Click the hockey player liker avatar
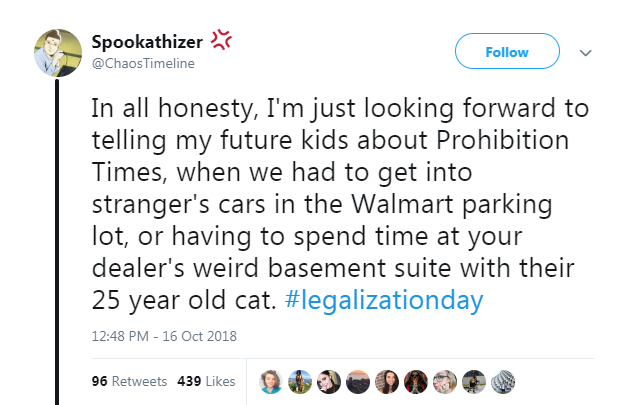Image resolution: width=632 pixels, height=405 pixels. (475, 381)
